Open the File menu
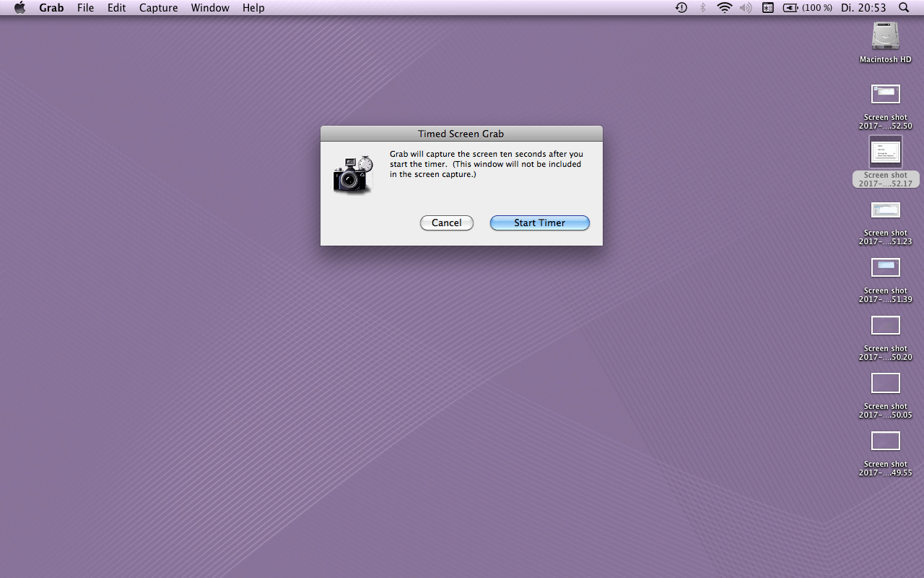Viewport: 924px width, 578px height. click(85, 8)
